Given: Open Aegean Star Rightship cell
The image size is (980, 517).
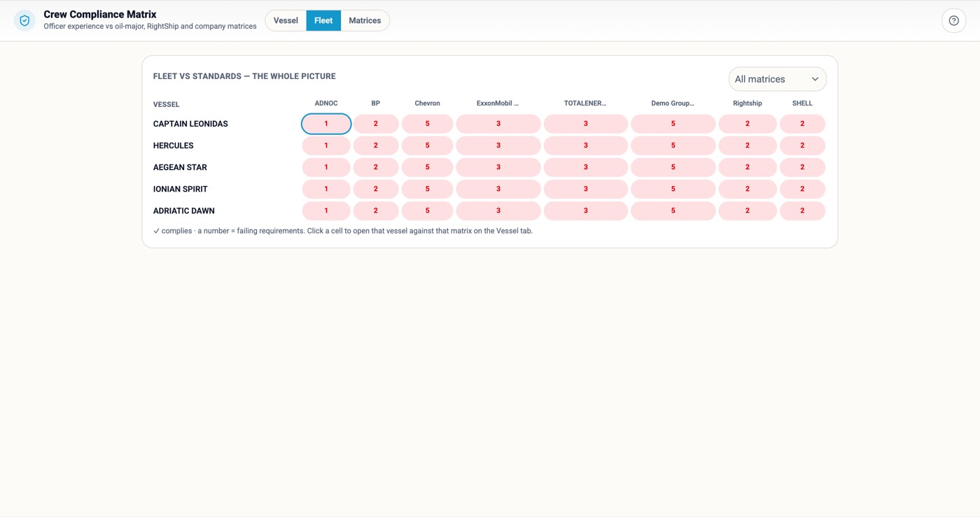Looking at the screenshot, I should pyautogui.click(x=748, y=167).
